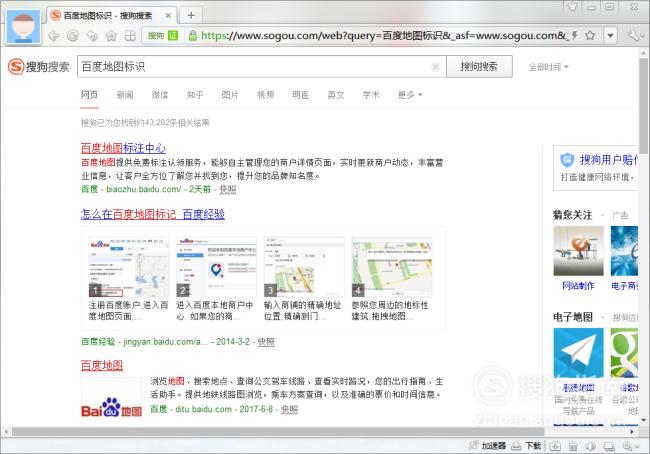Open a new tab with plus button
This screenshot has height=454, width=650.
click(191, 15)
